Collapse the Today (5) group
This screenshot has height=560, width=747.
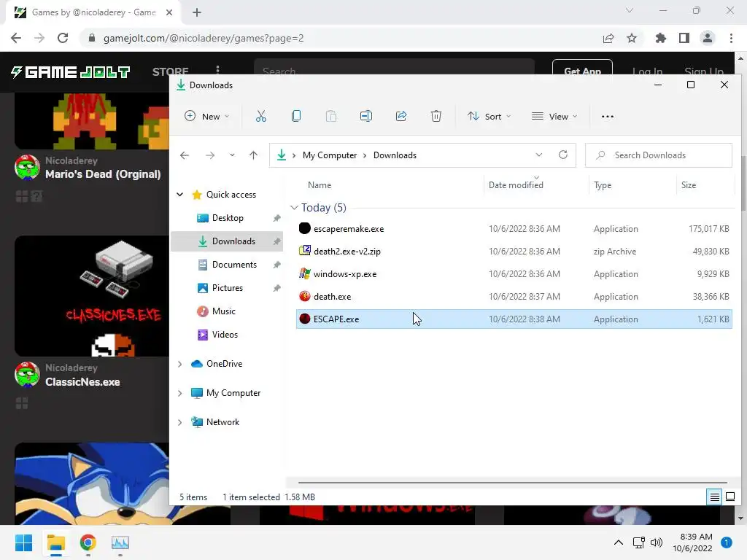point(295,208)
